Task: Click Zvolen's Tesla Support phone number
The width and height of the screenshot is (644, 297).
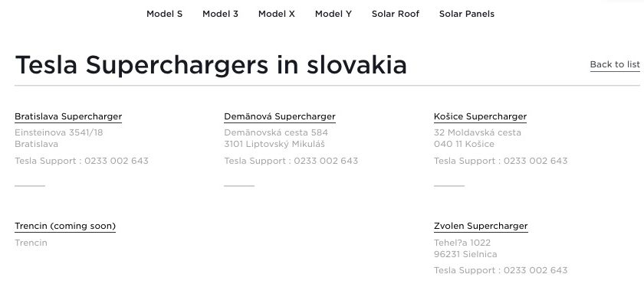Action: (x=536, y=270)
